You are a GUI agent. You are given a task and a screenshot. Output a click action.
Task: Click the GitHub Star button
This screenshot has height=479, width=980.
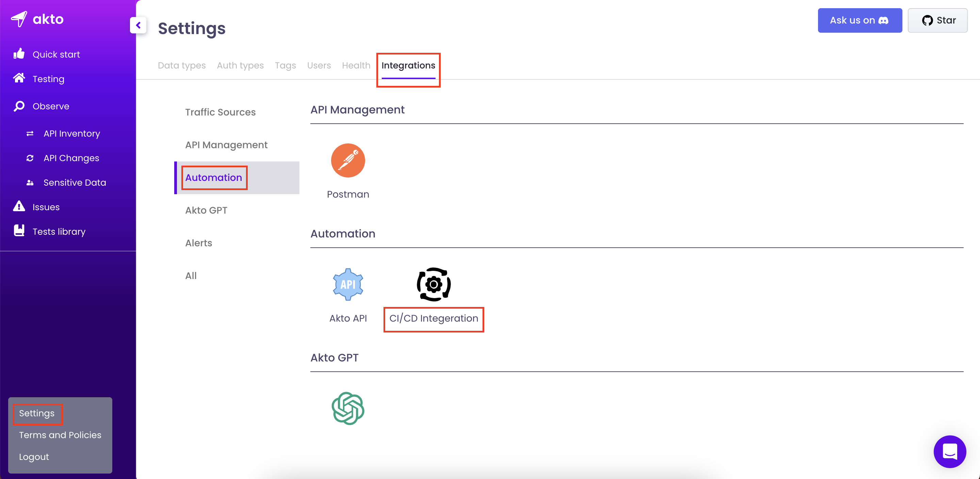pyautogui.click(x=937, y=20)
